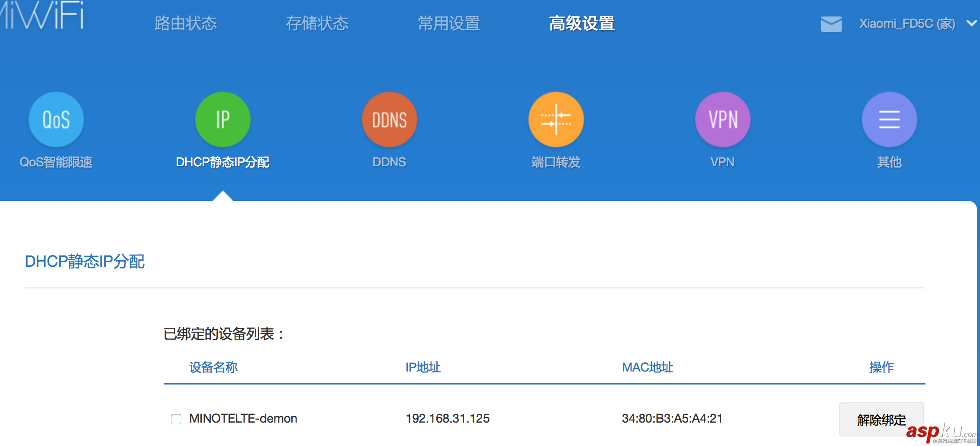Click the QoS智能限速 label
This screenshot has width=980, height=446.
tap(56, 162)
